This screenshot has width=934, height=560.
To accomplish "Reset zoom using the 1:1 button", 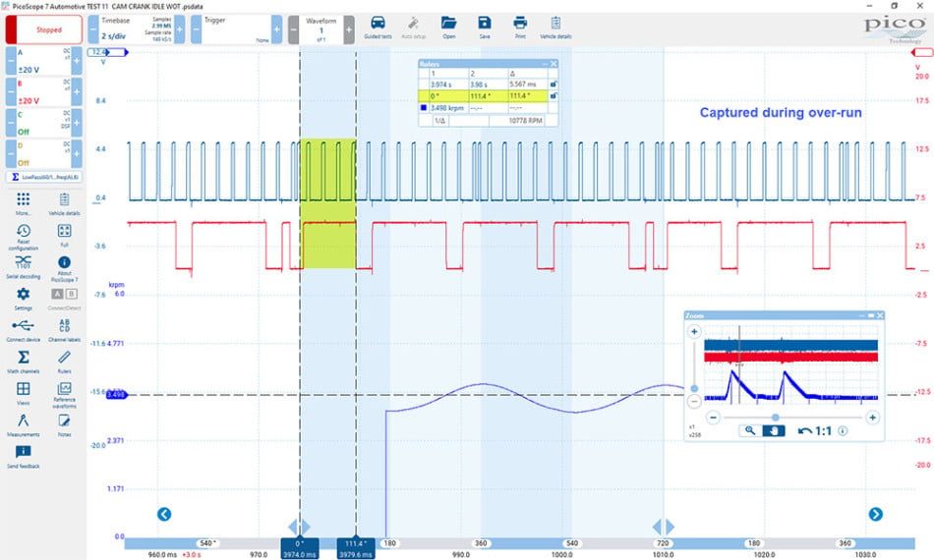I will point(815,431).
